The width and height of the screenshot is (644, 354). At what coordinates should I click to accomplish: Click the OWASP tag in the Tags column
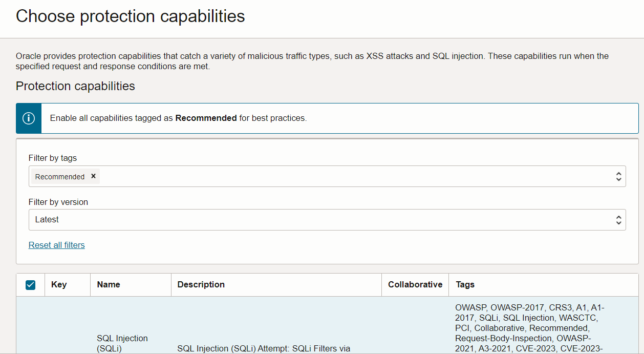(x=465, y=307)
